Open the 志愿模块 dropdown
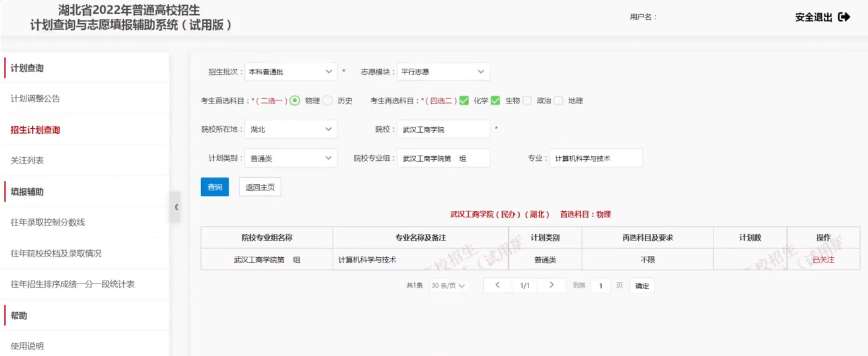The image size is (868, 356). coord(443,72)
